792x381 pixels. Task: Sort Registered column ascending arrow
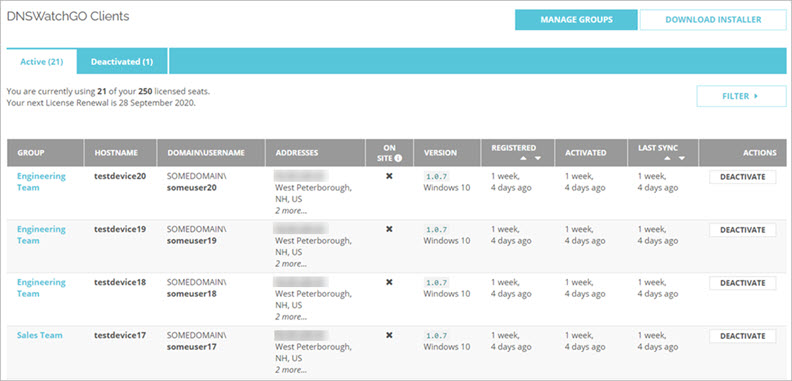tap(523, 158)
